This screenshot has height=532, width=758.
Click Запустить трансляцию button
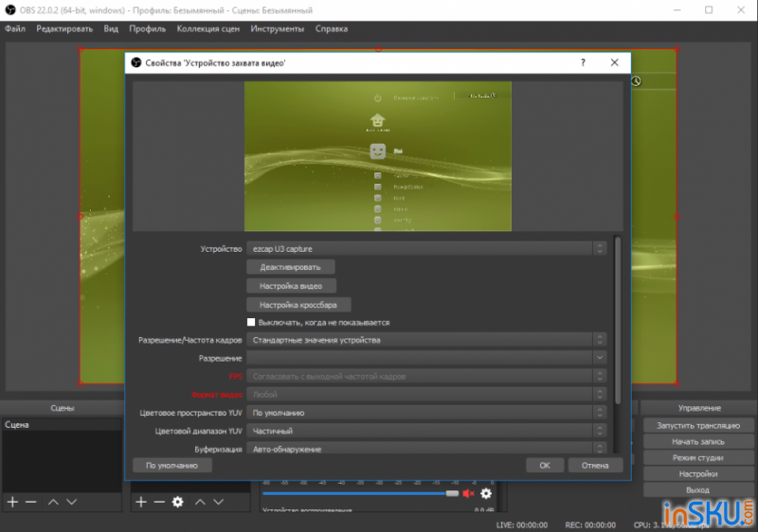click(698, 425)
